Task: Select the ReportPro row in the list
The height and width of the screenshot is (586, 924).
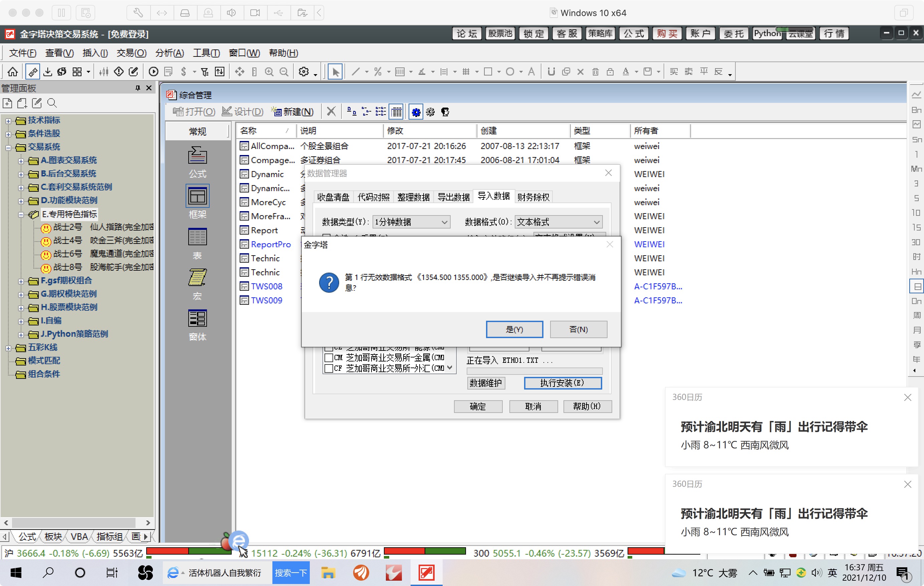Action: (x=270, y=244)
